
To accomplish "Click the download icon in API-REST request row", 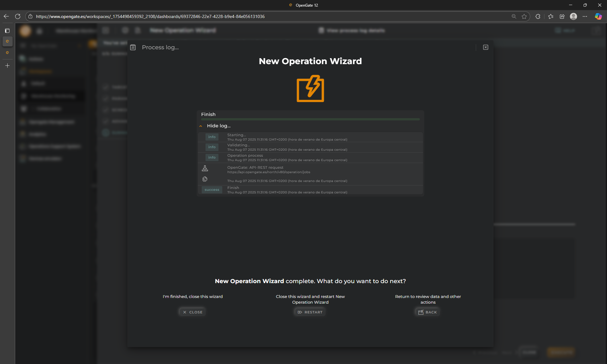I will (205, 168).
